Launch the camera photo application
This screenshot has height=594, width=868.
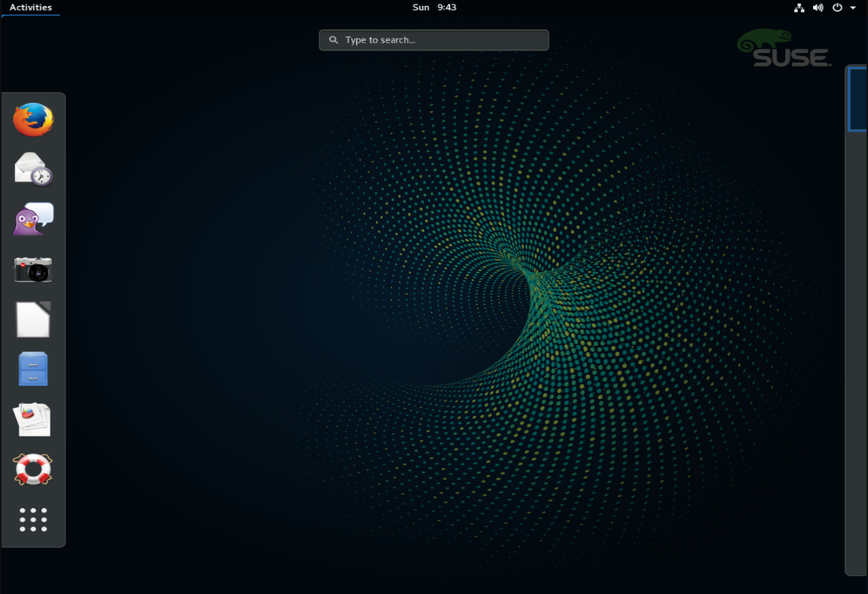(33, 269)
